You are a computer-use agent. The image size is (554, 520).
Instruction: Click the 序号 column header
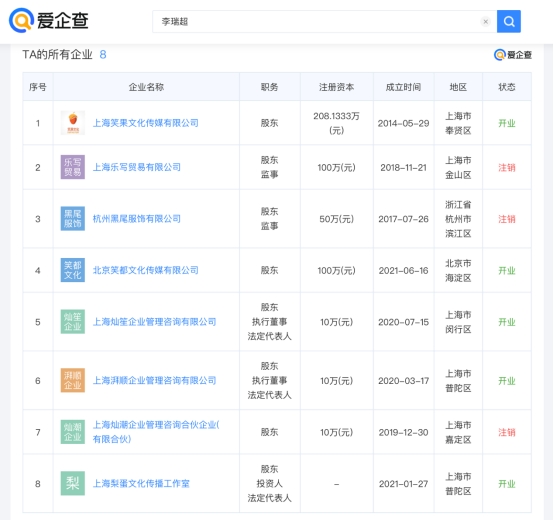[x=38, y=87]
